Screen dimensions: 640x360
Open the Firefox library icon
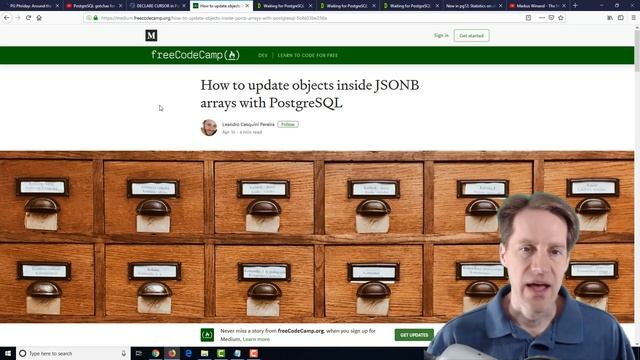pyautogui.click(x=610, y=18)
